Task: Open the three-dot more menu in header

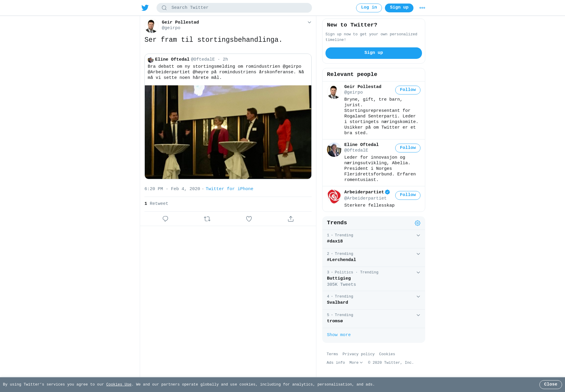Action: point(422,8)
